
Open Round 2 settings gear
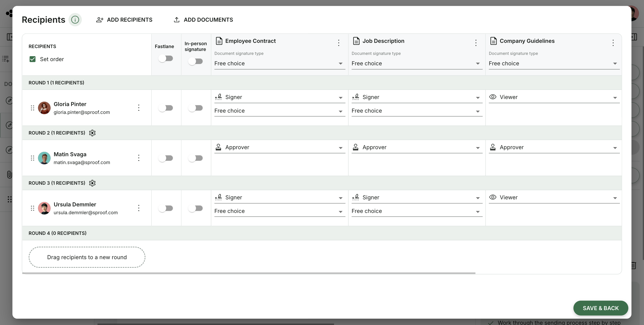(92, 133)
